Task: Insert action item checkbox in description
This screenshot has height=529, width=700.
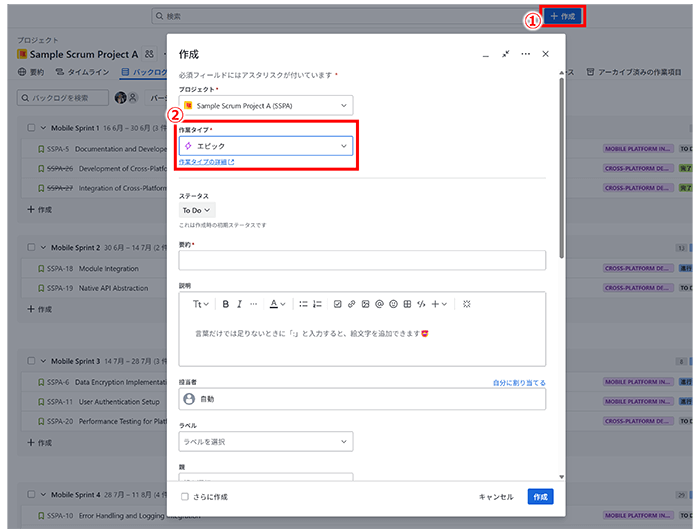Action: (x=337, y=304)
